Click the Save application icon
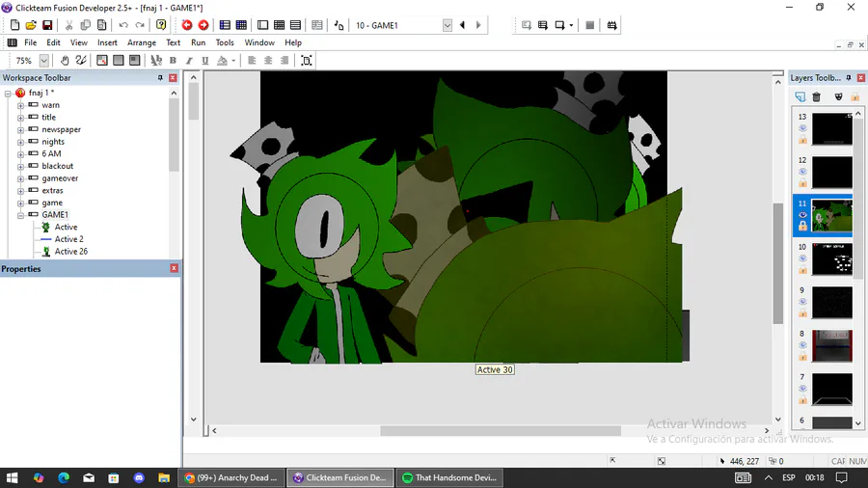Viewport: 868px width, 488px height. click(x=46, y=25)
